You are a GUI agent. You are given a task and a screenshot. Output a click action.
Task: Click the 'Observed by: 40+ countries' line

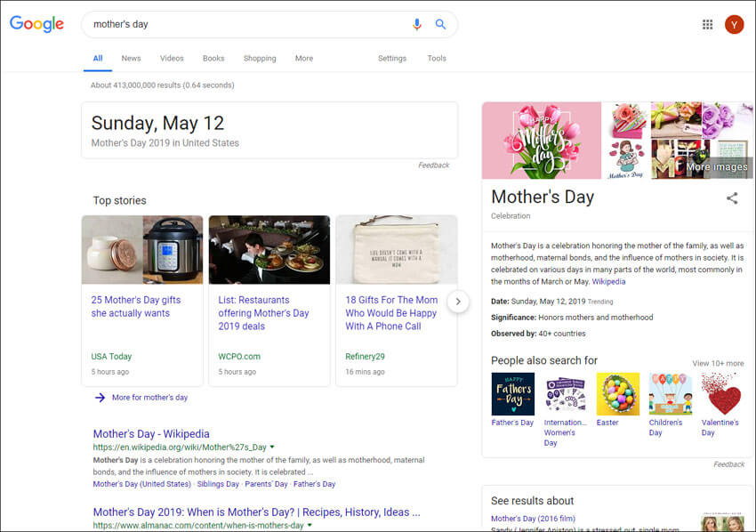tap(538, 334)
